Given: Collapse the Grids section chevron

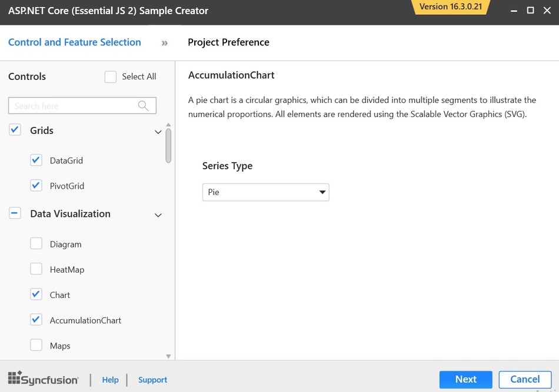Looking at the screenshot, I should click(158, 132).
